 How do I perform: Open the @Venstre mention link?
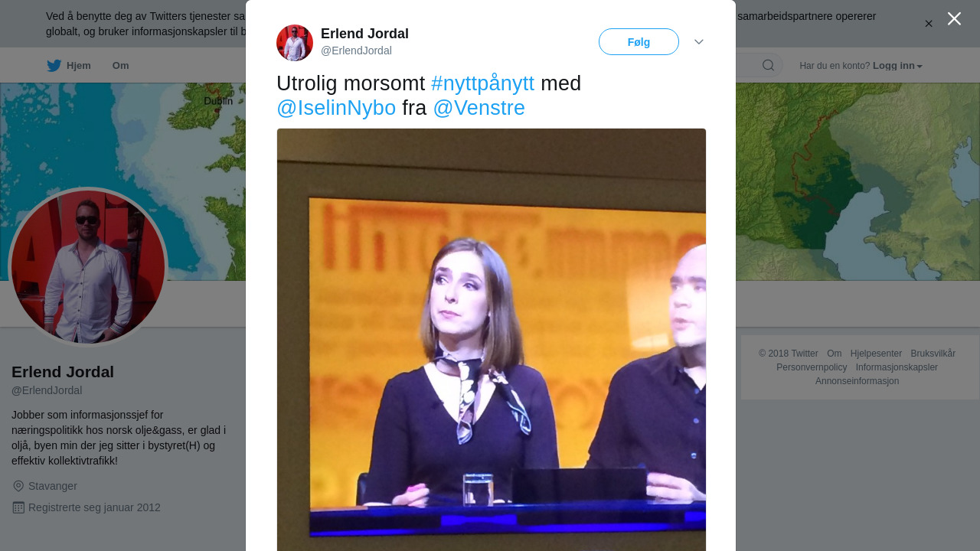coord(479,108)
